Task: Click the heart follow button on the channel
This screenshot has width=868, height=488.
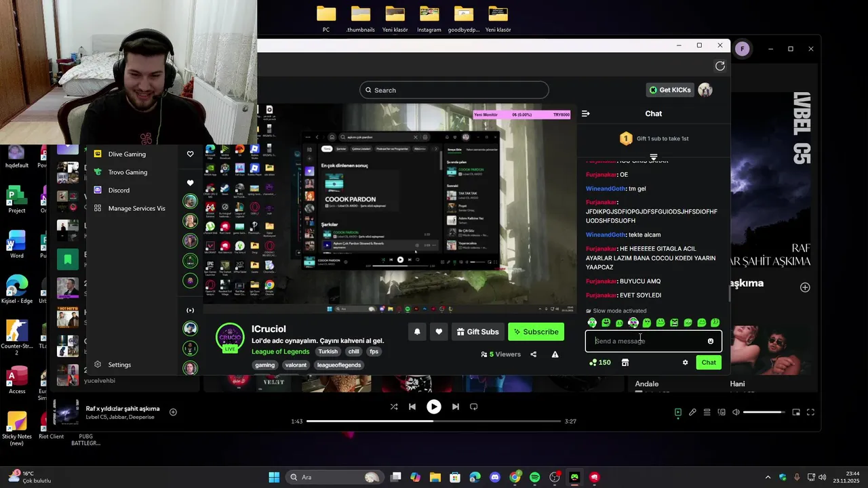Action: (x=439, y=331)
